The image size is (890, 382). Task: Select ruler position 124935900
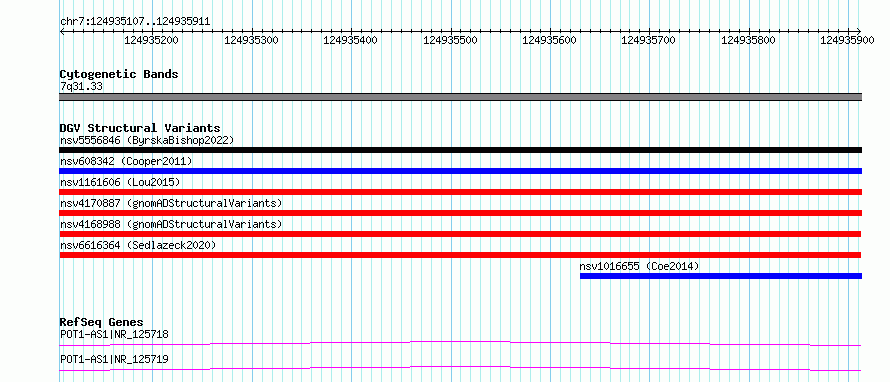click(847, 40)
